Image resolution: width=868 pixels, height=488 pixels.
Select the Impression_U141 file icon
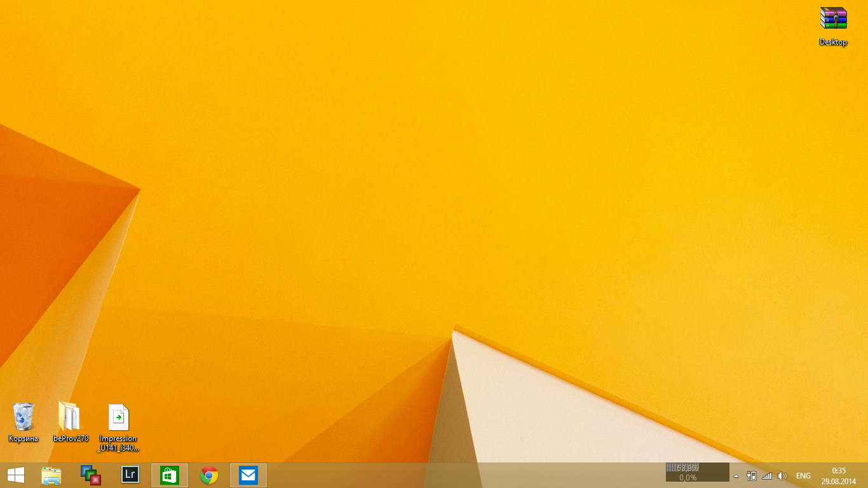pyautogui.click(x=118, y=417)
